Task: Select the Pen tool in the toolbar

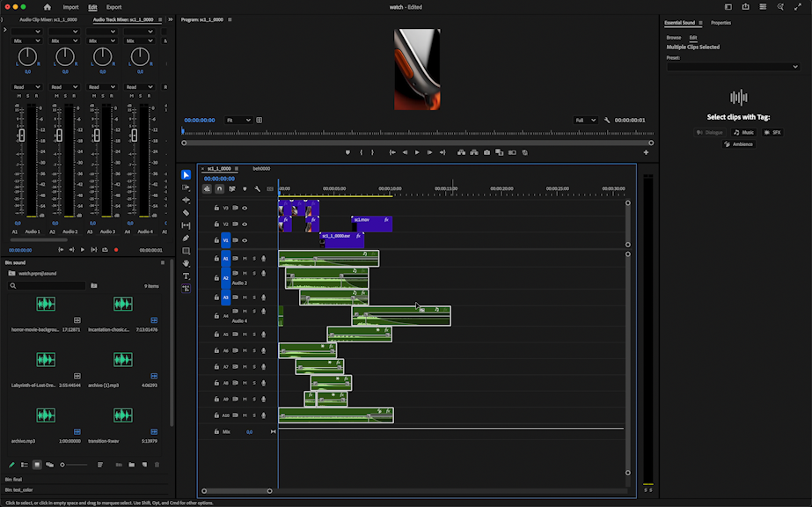Action: (x=186, y=238)
